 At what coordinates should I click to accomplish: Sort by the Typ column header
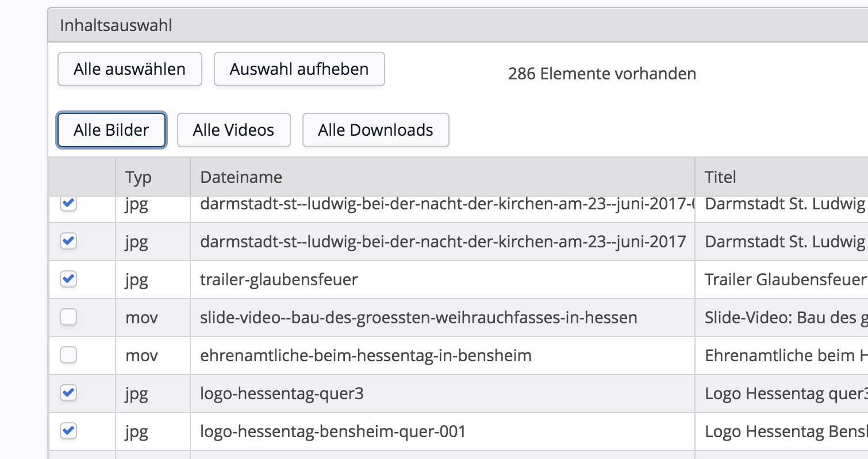click(137, 177)
